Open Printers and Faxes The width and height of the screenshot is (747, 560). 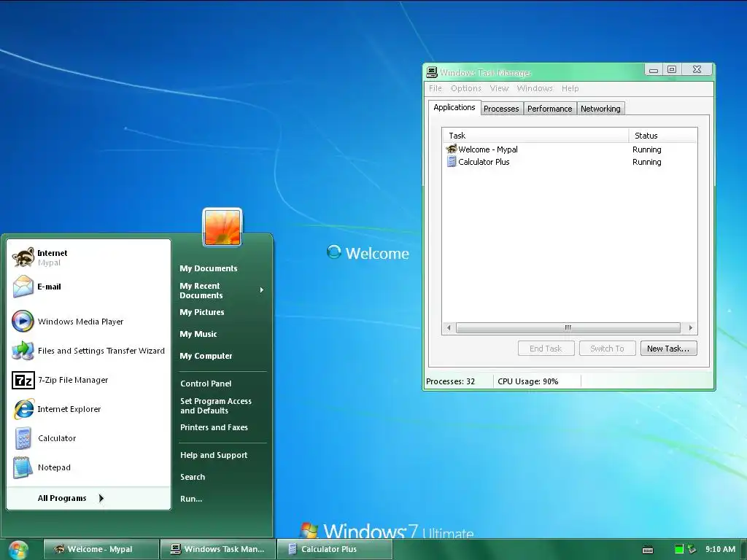tap(214, 427)
